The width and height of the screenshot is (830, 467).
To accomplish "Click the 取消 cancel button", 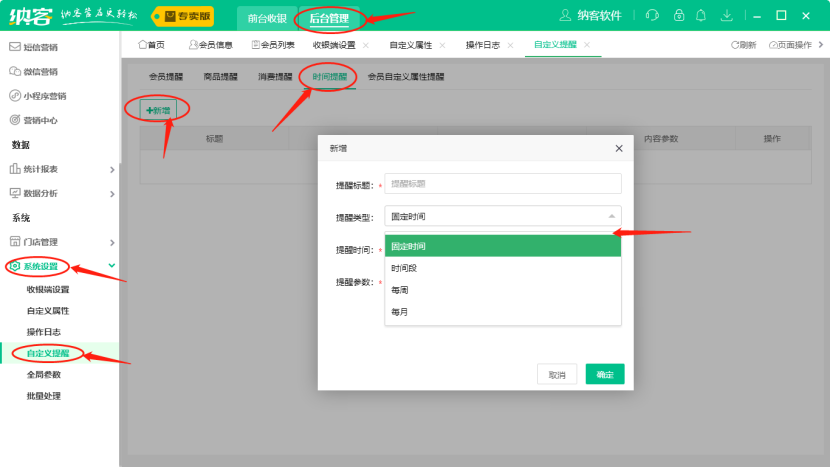I will pos(557,374).
